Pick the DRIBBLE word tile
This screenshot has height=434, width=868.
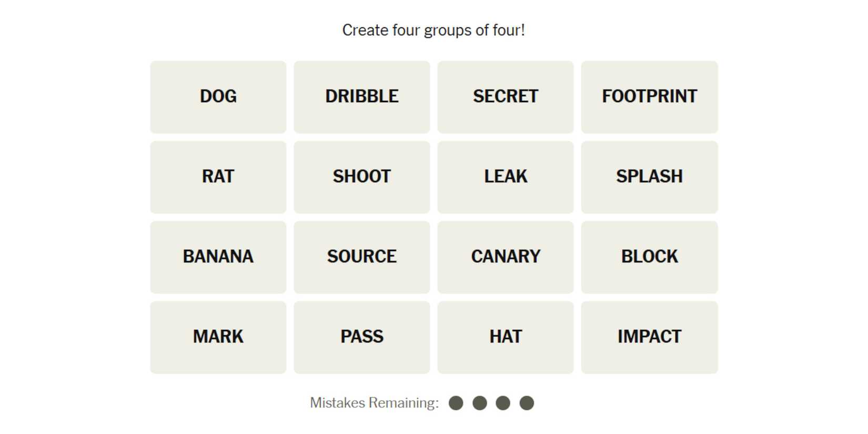pos(361,97)
